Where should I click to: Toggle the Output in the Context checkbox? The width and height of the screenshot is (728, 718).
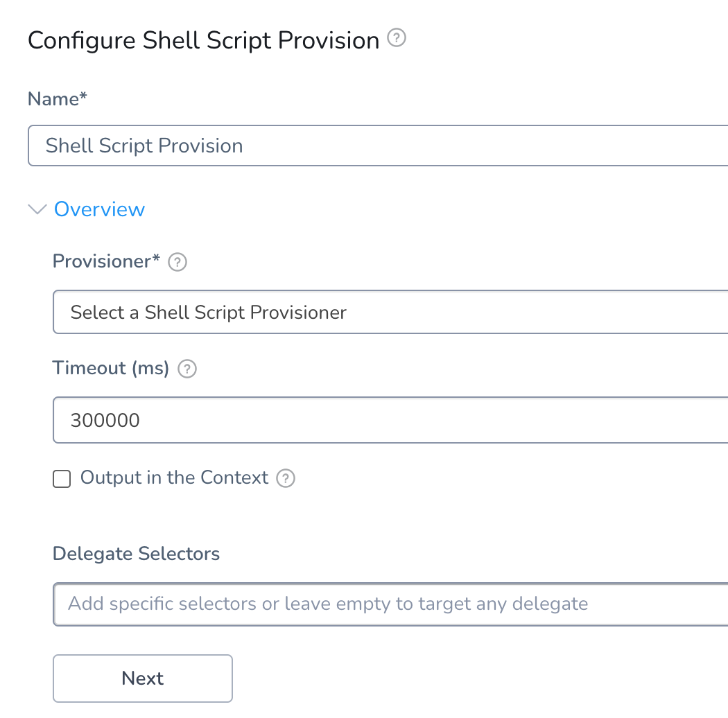62,479
